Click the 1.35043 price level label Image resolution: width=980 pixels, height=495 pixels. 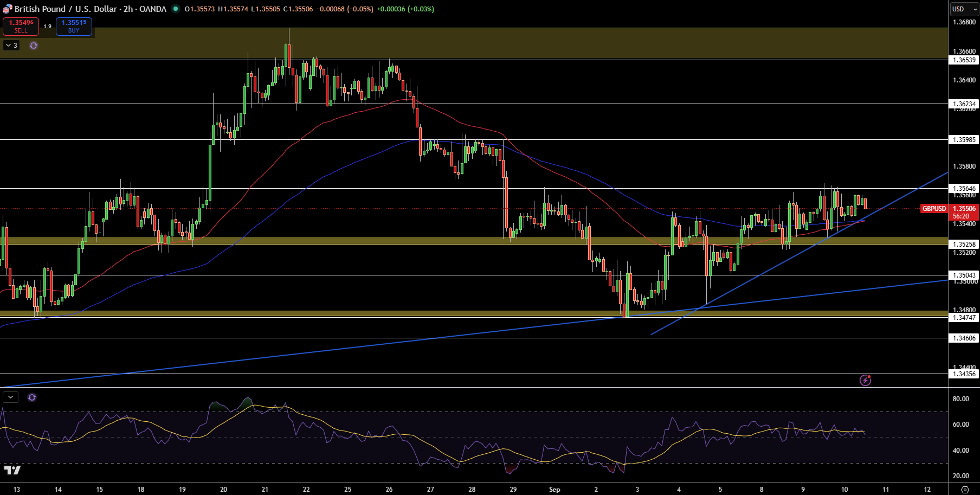point(964,275)
